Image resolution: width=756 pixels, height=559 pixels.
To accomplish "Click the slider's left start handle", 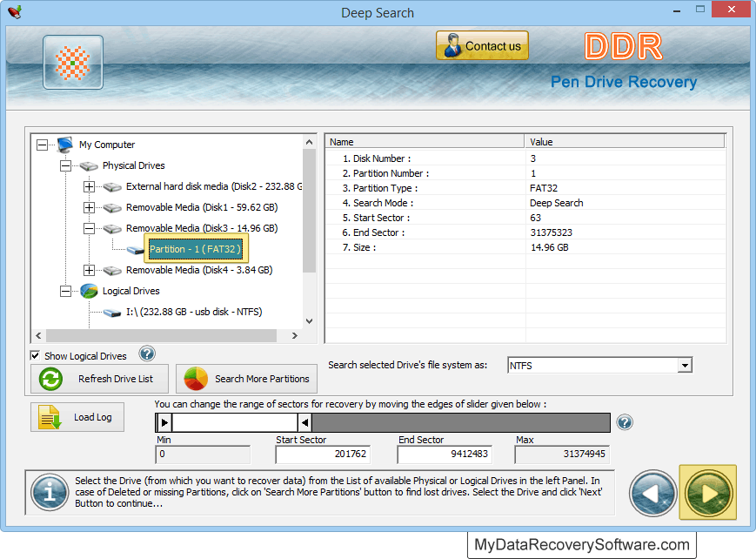I will [x=164, y=423].
